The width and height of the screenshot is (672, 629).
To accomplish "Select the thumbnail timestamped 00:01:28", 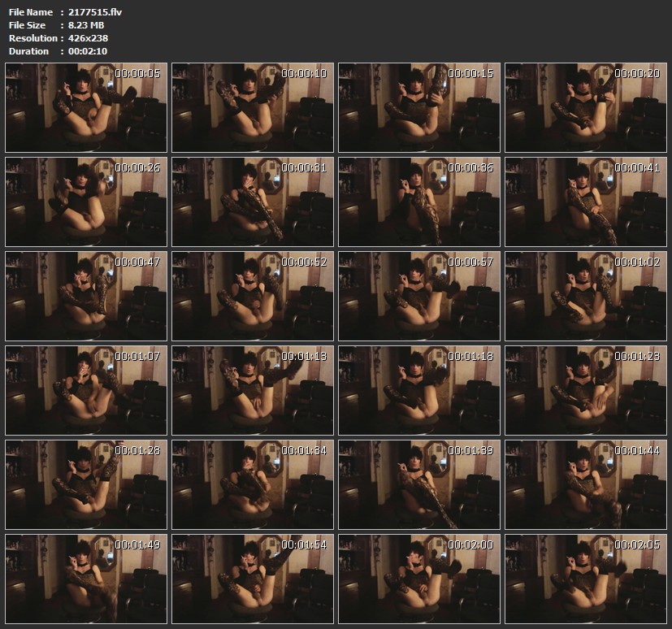I will pyautogui.click(x=85, y=485).
